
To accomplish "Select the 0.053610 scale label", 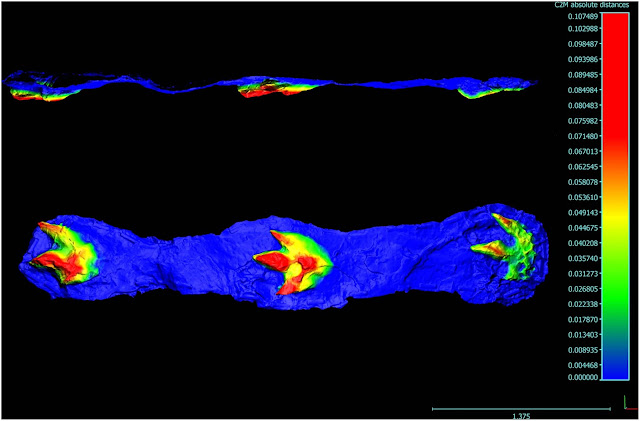I will click(583, 197).
